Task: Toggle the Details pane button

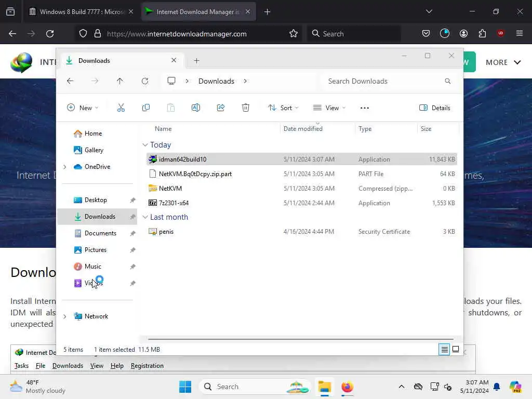Action: pos(435,108)
